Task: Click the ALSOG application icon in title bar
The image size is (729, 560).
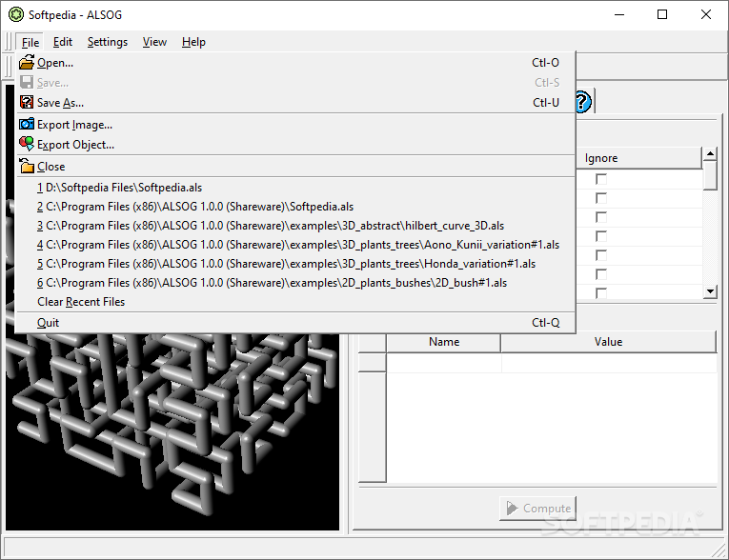Action: tap(16, 14)
